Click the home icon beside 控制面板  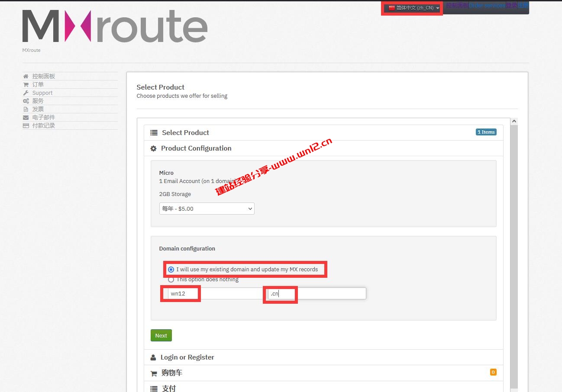(26, 77)
